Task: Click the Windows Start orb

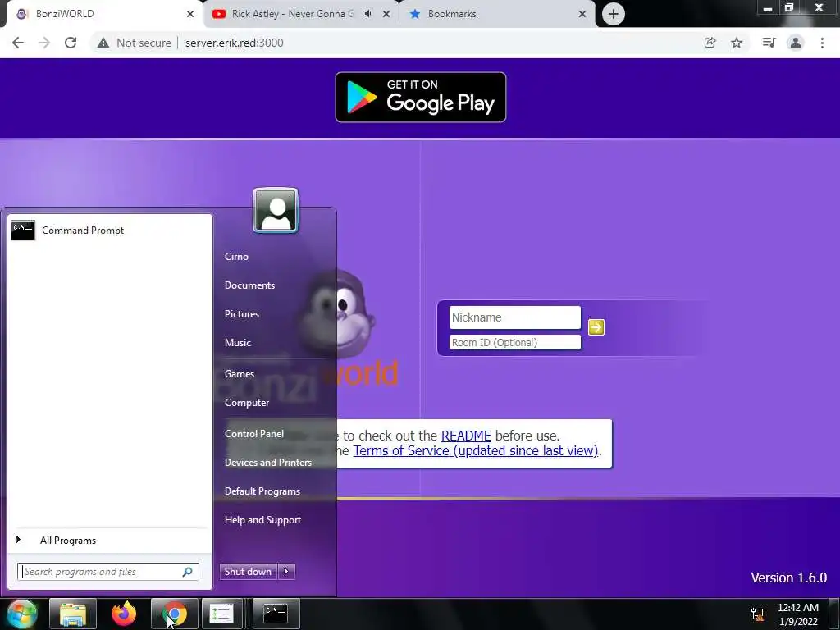Action: (21, 614)
